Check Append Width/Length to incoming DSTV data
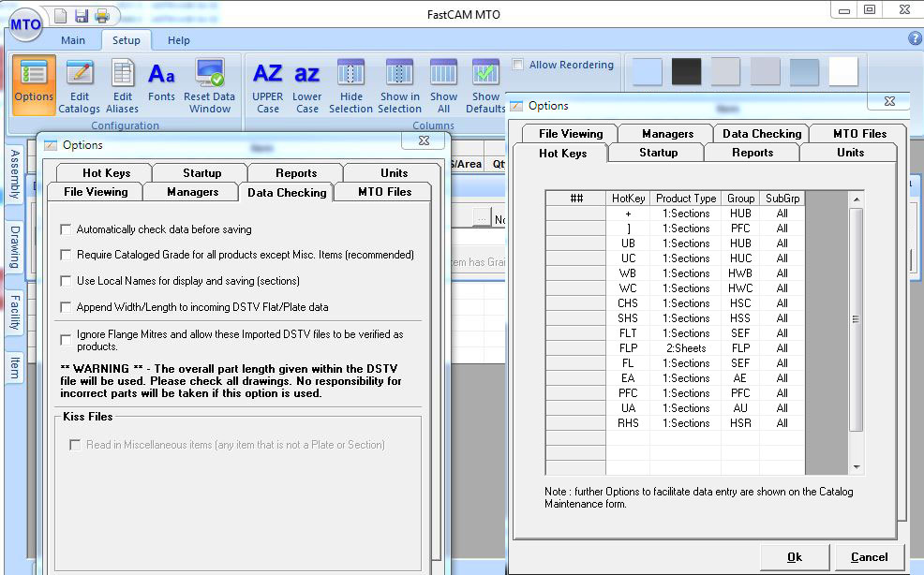This screenshot has width=924, height=575. coord(66,307)
